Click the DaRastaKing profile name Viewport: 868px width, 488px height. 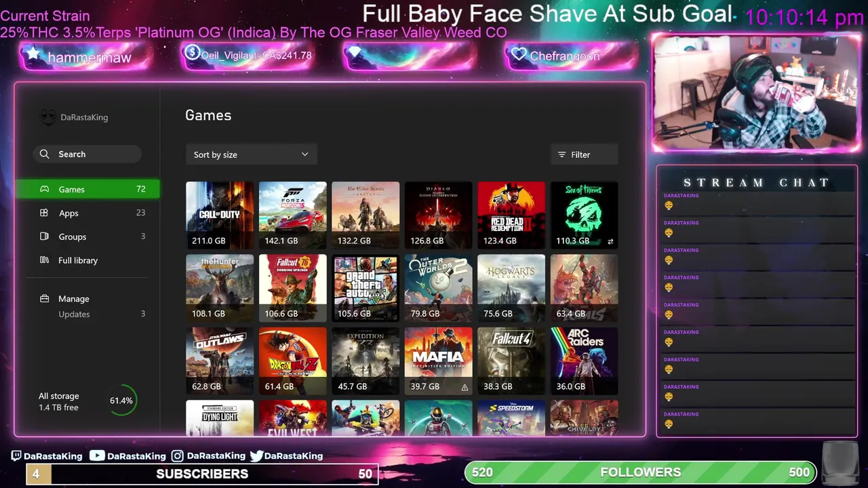(84, 117)
